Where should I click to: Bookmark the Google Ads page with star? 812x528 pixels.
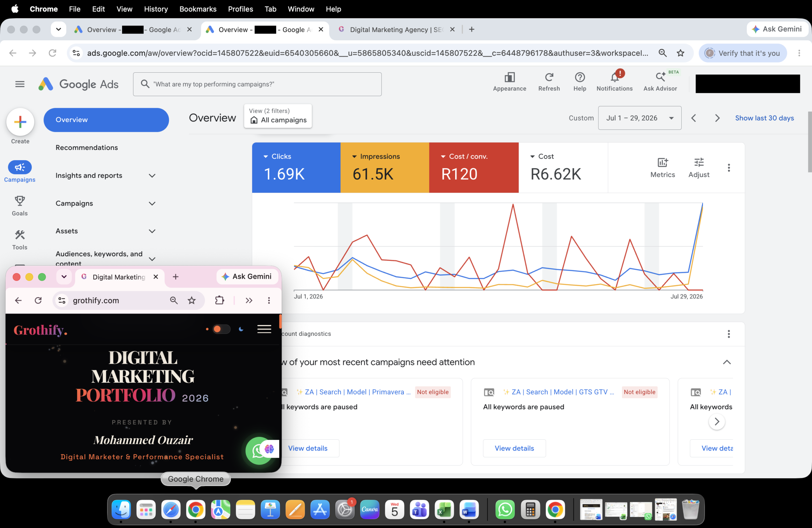click(x=681, y=53)
